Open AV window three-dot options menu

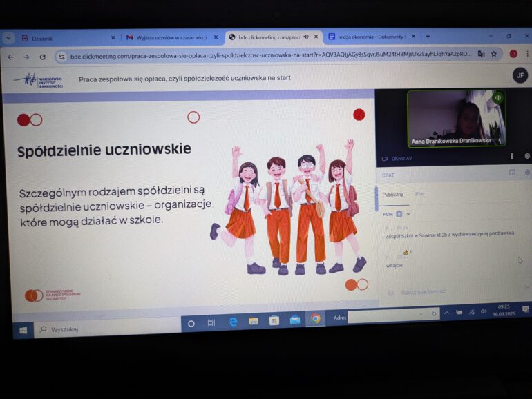511,157
